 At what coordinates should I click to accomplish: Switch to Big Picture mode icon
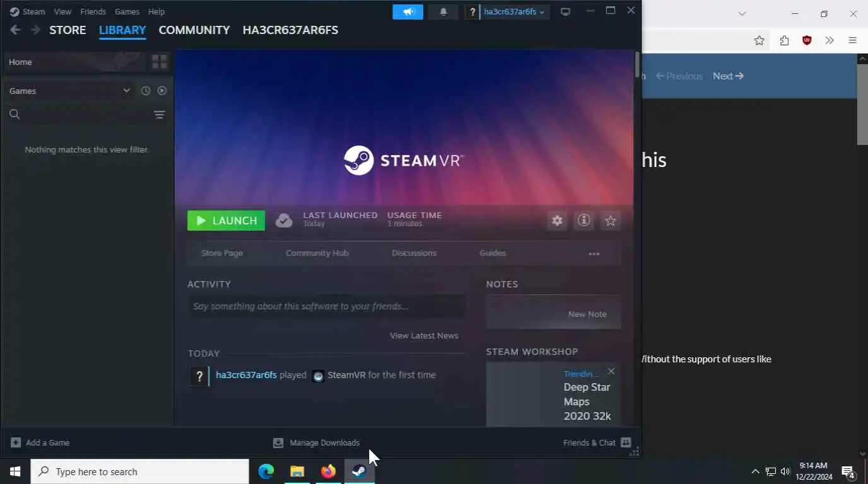(x=565, y=12)
